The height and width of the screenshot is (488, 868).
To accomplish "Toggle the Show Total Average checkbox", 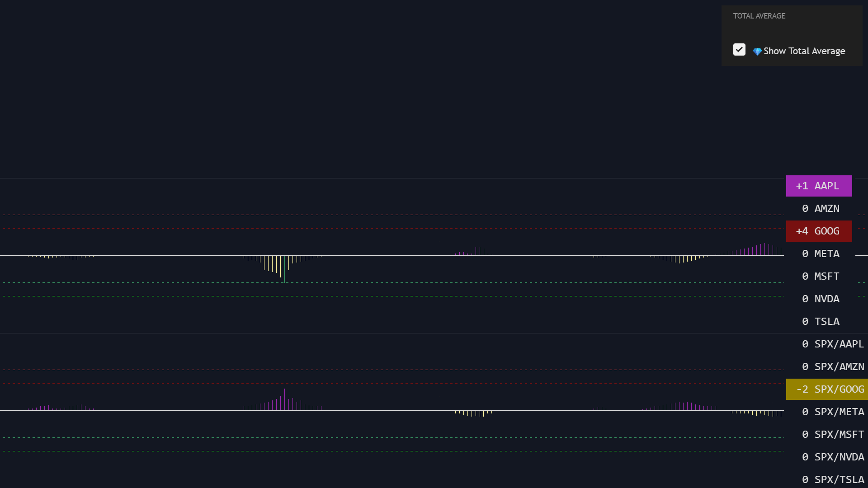I will tap(739, 50).
